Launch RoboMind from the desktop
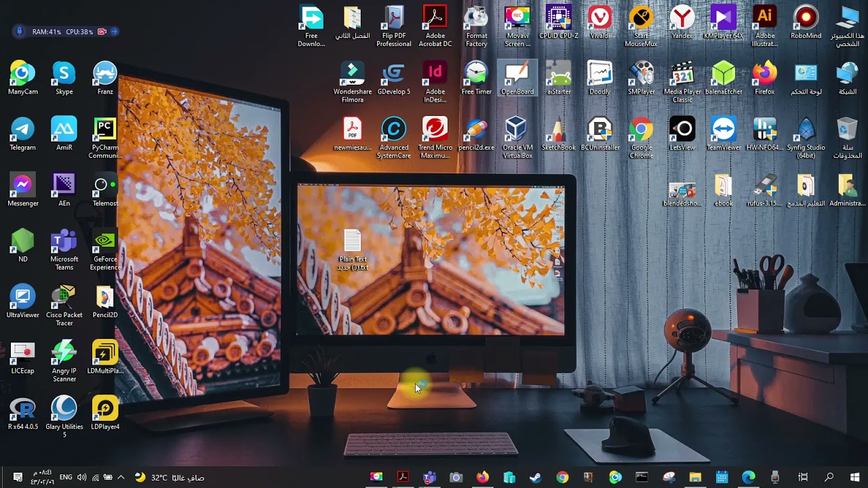This screenshot has height=488, width=868. (806, 22)
